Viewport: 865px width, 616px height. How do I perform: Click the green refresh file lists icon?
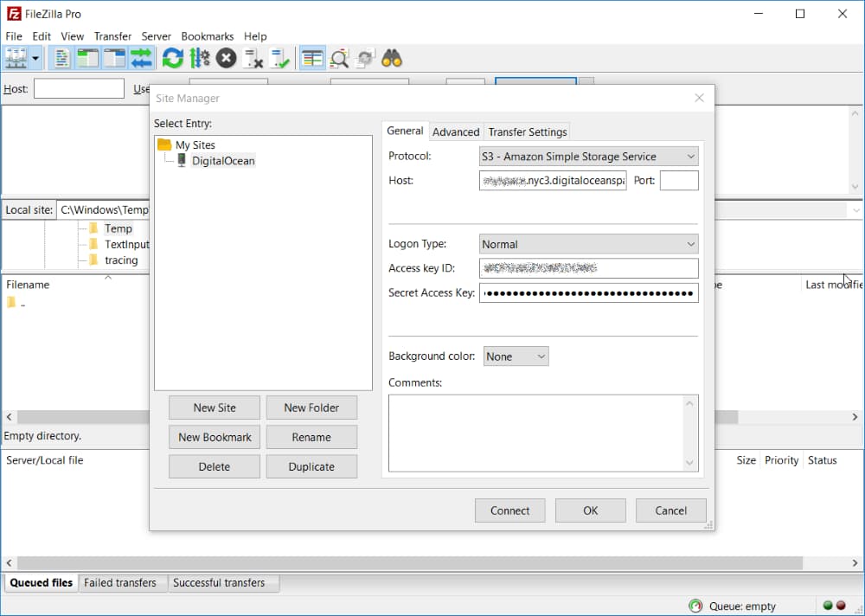coord(173,58)
